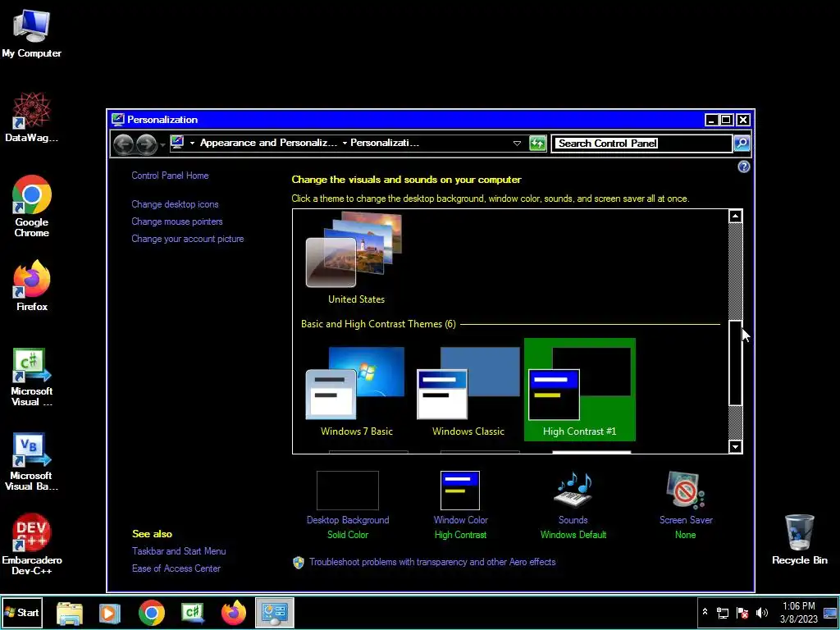Open Window Color High Contrast setting
This screenshot has width=840, height=630.
click(460, 505)
